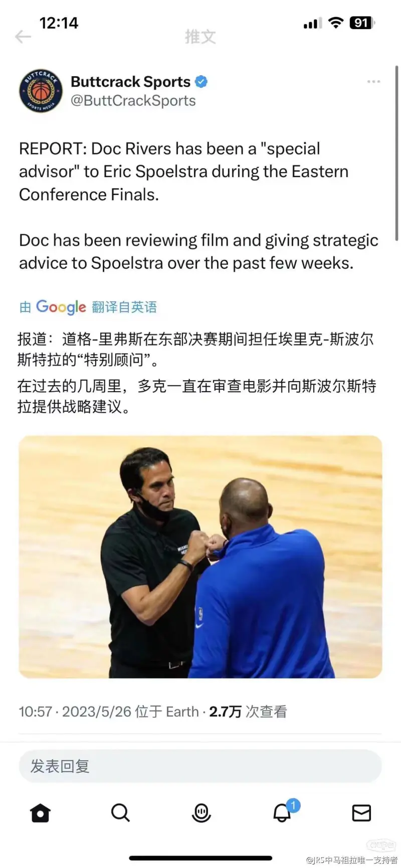Tap the 2.7万 次查看 view count
This screenshot has height=868, width=401.
(248, 712)
